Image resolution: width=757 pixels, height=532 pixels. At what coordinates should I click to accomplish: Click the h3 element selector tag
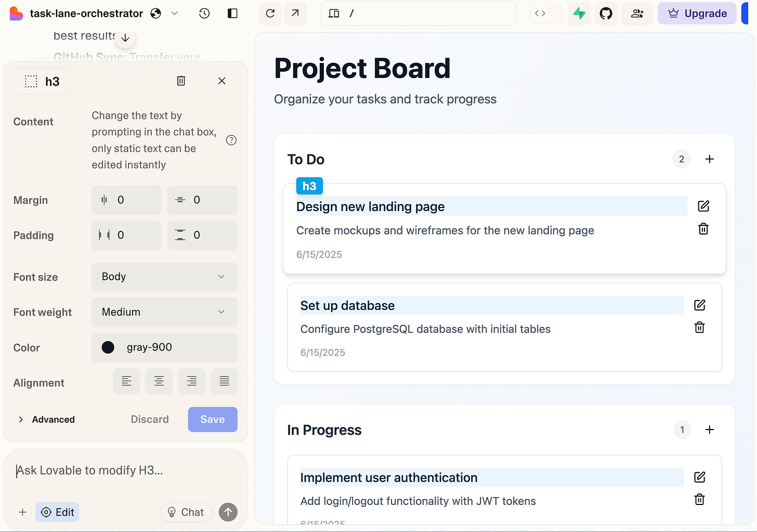click(42, 82)
